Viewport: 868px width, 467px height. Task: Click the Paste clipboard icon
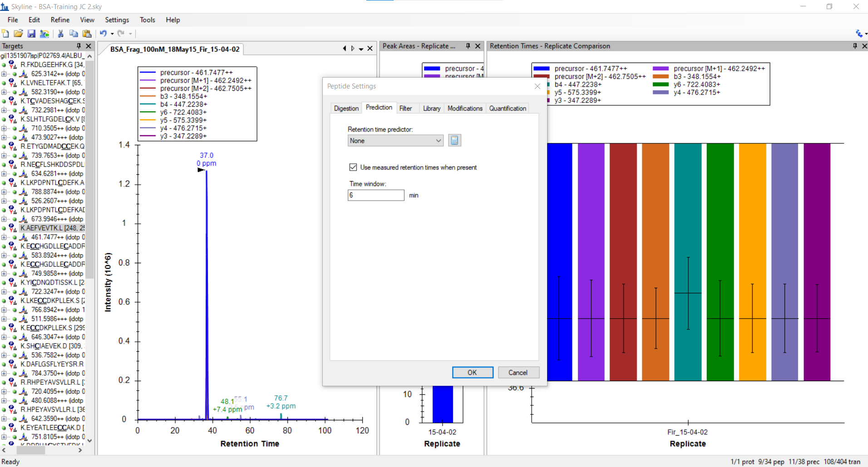[87, 34]
